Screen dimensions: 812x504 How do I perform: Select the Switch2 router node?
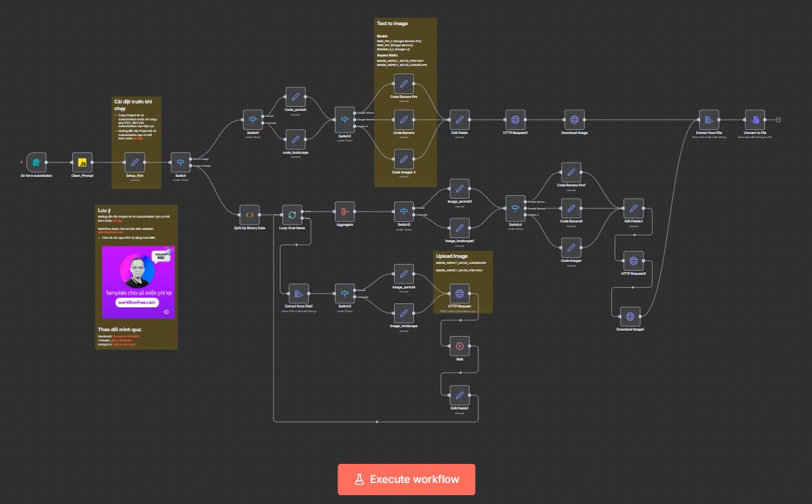[x=344, y=119]
